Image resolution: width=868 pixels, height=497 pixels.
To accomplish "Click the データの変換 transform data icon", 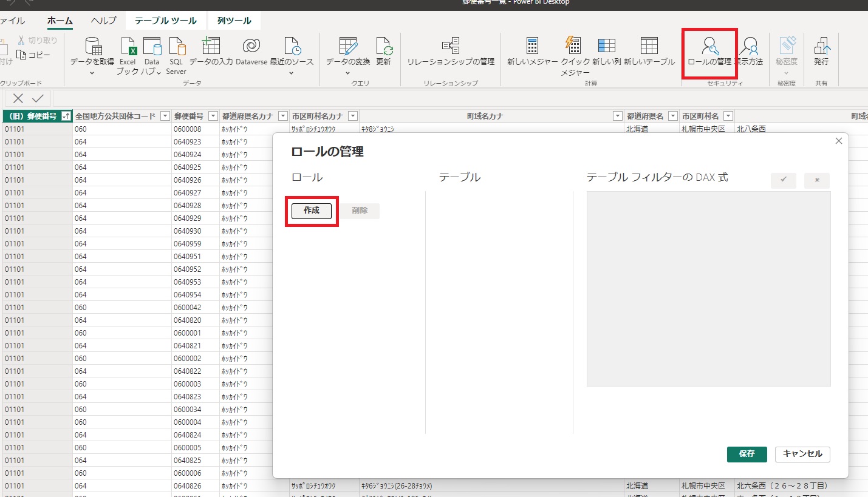I will [348, 47].
